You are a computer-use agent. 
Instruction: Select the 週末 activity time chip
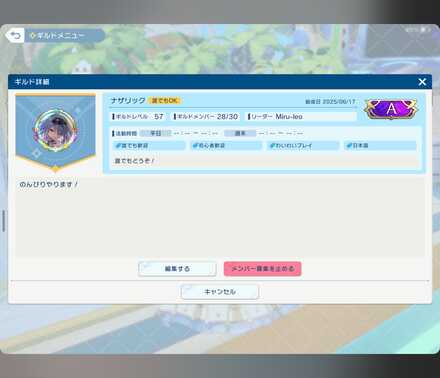coord(240,133)
